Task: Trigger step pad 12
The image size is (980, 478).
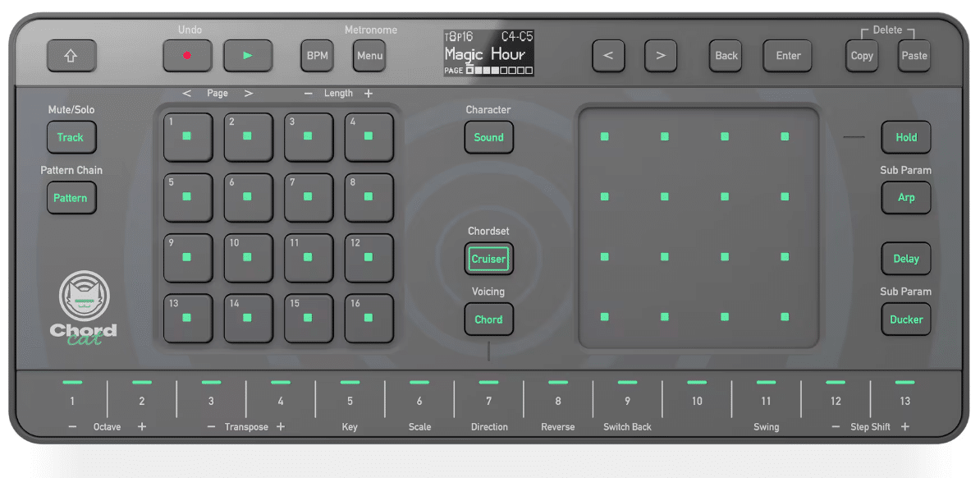Action: pyautogui.click(x=369, y=258)
